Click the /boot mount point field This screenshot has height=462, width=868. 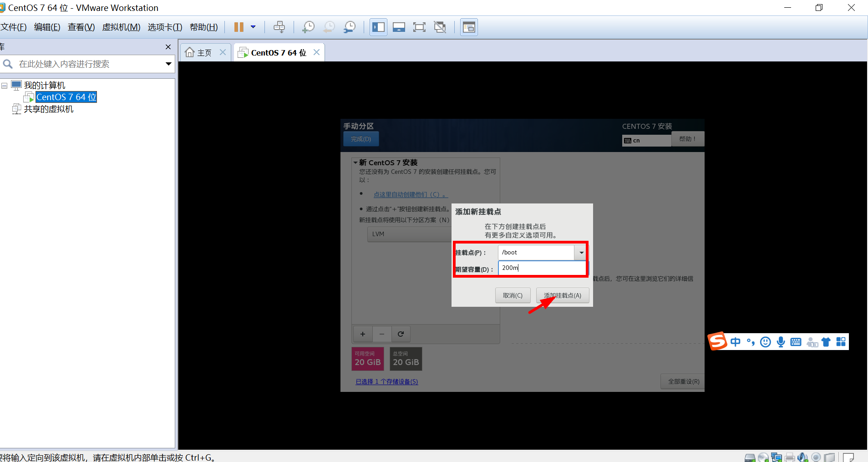click(x=537, y=253)
